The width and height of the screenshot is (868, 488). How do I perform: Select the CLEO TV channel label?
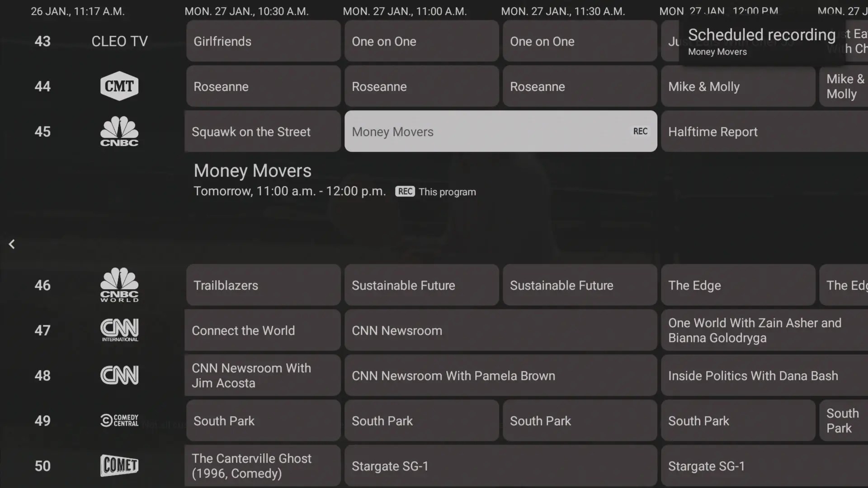[119, 42]
